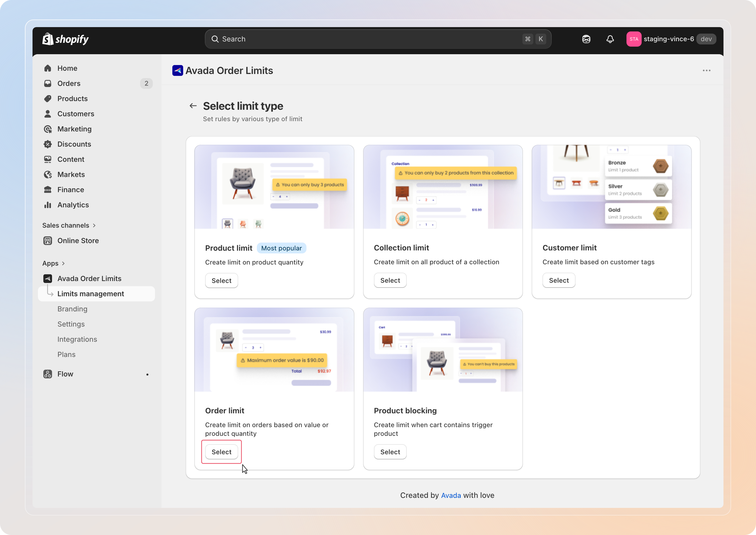Image resolution: width=756 pixels, height=535 pixels.
Task: Select the Product limit type
Action: [x=221, y=280]
